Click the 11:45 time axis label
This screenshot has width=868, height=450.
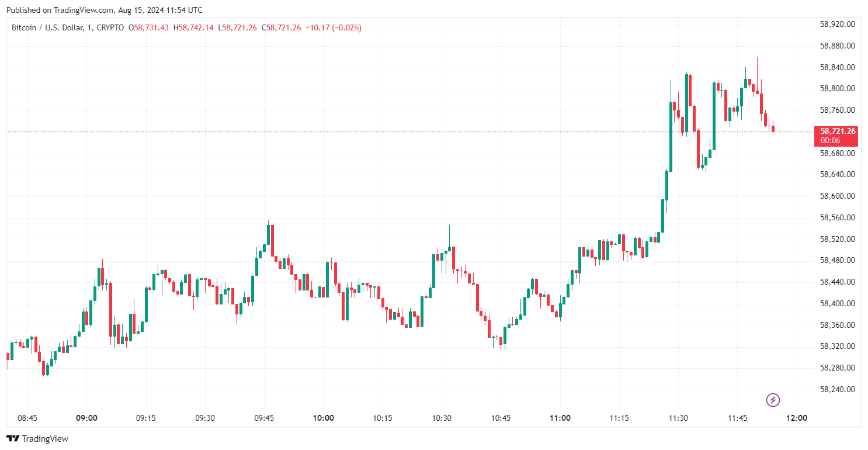(x=737, y=418)
